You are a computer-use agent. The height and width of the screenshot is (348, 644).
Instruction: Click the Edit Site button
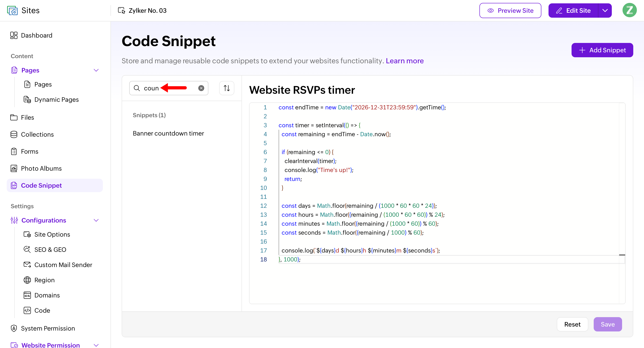[573, 11]
